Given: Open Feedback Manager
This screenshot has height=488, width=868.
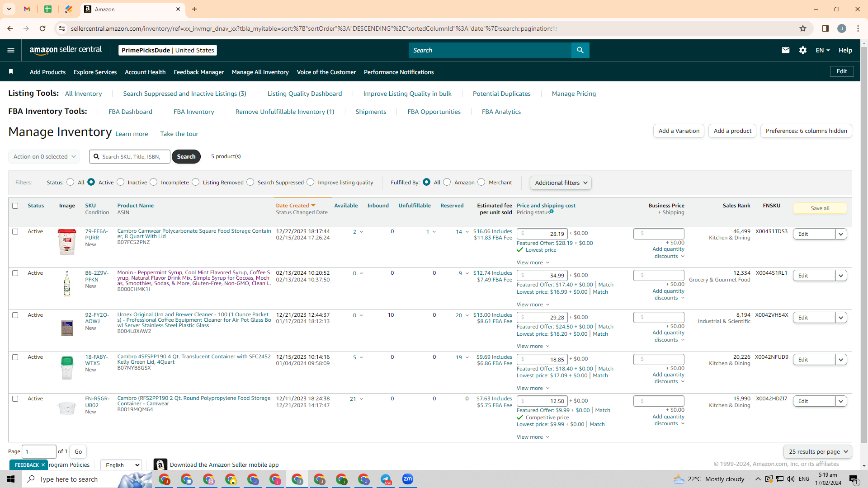Looking at the screenshot, I should click(x=198, y=72).
